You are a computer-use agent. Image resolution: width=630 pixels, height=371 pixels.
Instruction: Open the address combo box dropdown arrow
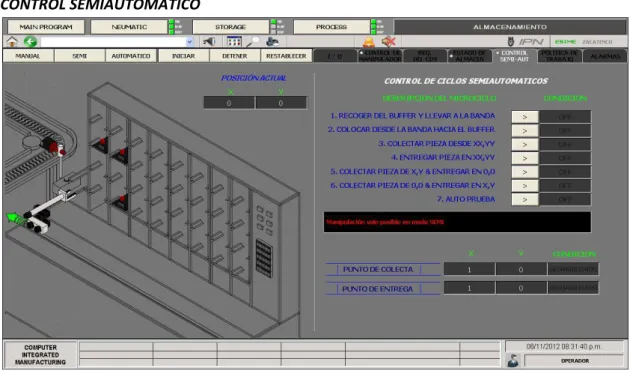pos(190,41)
